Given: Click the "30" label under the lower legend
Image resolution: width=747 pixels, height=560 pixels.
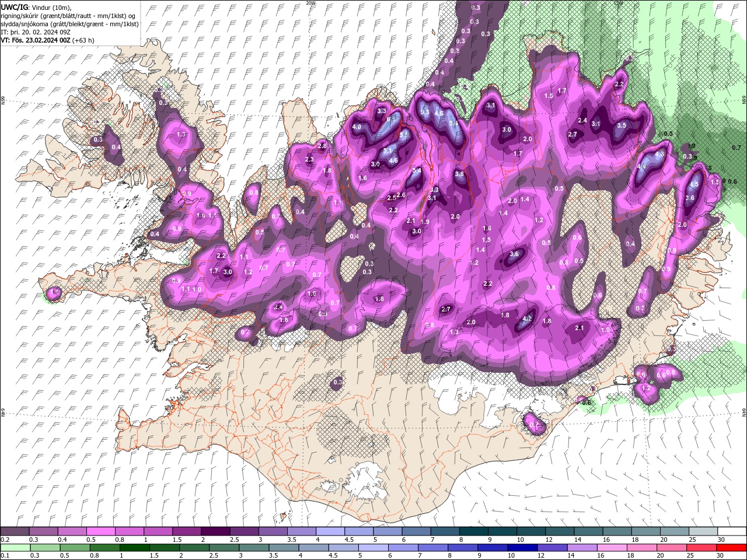Looking at the screenshot, I should point(721,556).
